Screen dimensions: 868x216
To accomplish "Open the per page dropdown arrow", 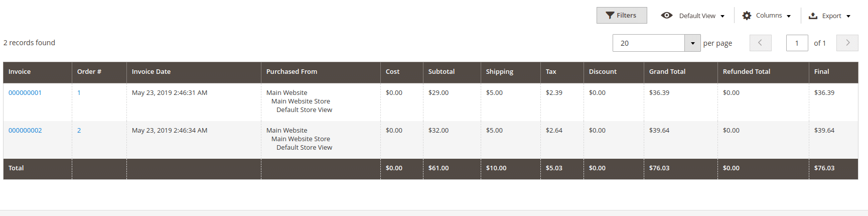I will click(693, 43).
